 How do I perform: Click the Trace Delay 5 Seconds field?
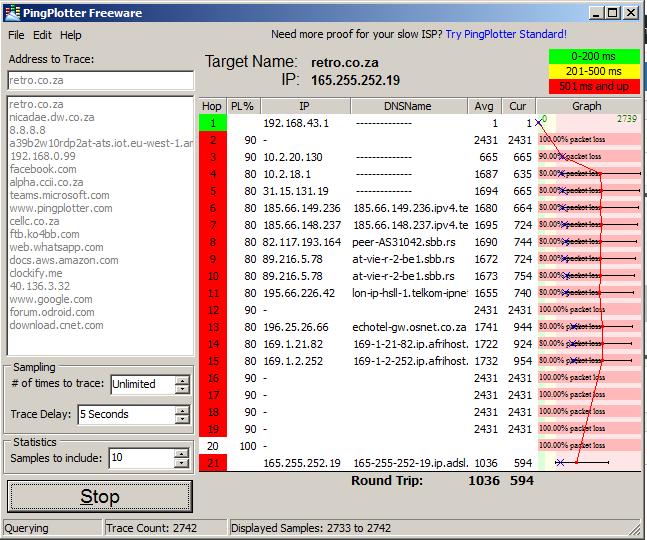(x=127, y=414)
